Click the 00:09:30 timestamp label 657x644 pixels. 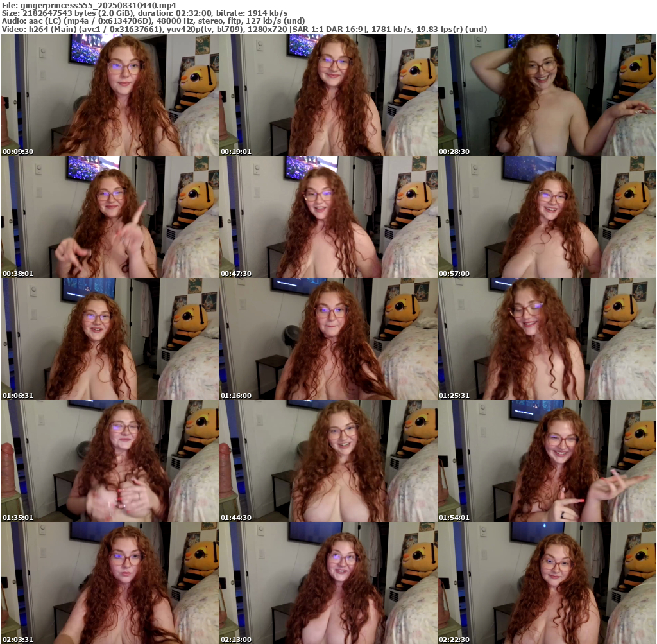(18, 152)
